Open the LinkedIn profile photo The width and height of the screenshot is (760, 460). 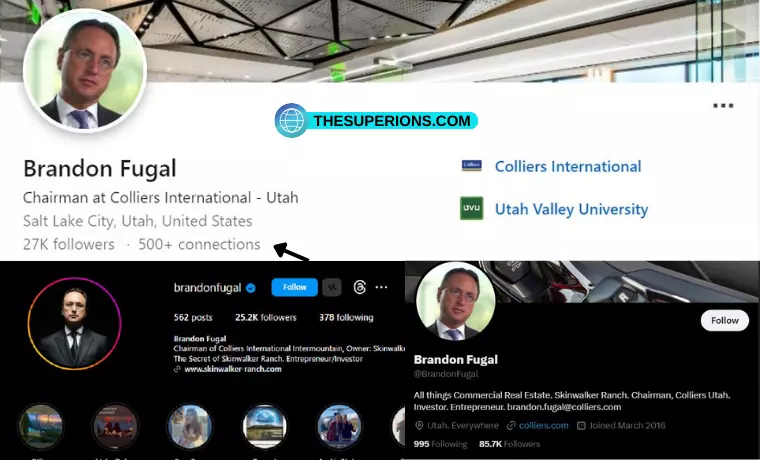pyautogui.click(x=85, y=71)
